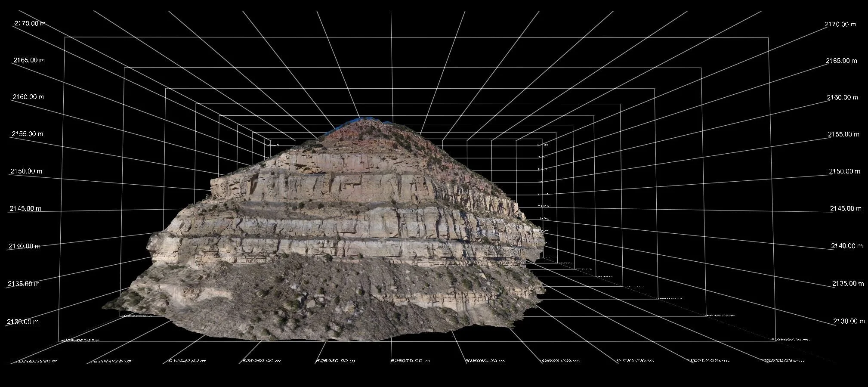Click the 526980.00 m easting label
868x387 pixels.
coord(485,361)
